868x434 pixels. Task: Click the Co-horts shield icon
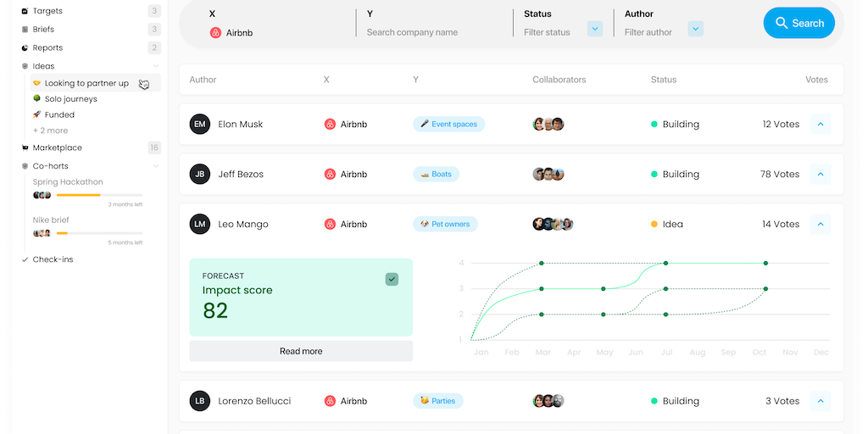point(25,166)
